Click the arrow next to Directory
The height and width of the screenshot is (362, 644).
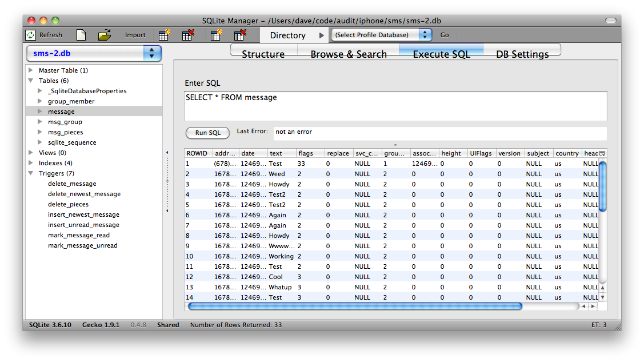coord(322,35)
